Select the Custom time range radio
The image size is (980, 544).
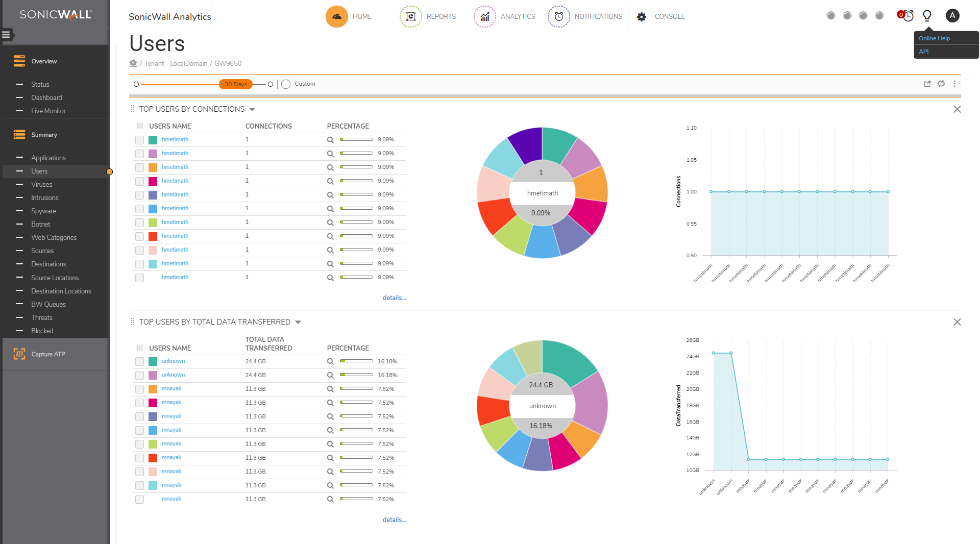[x=286, y=84]
